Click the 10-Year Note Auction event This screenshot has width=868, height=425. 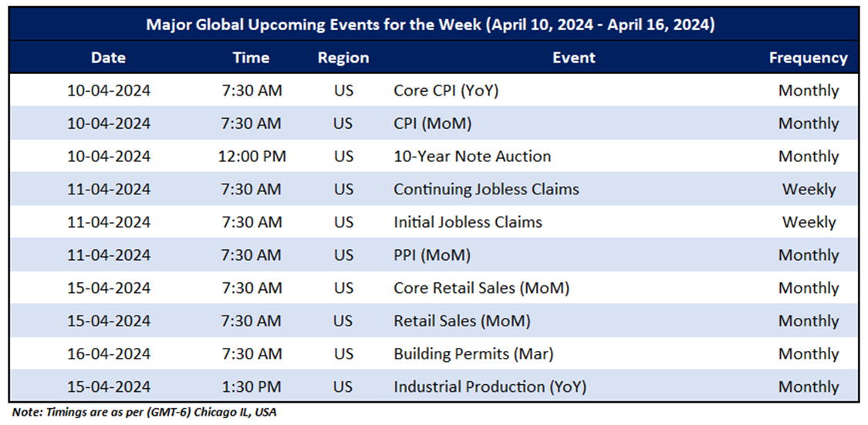472,157
